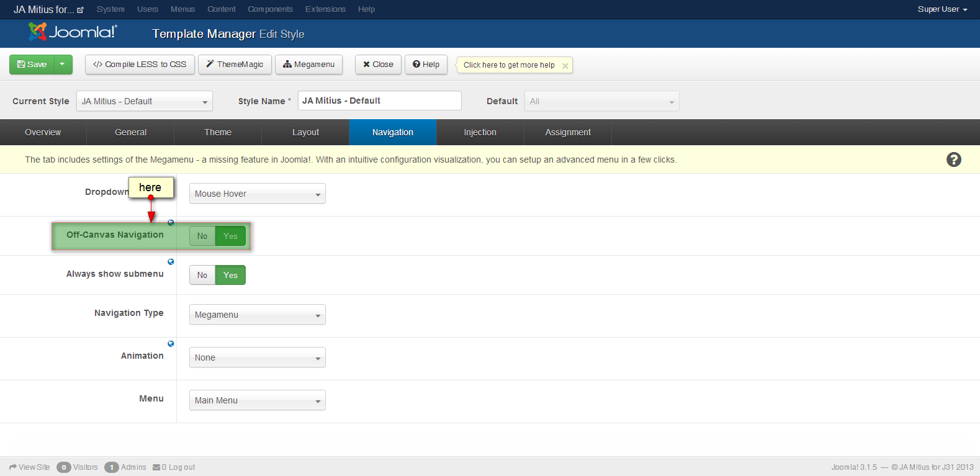Open the Current Style dropdown

(x=145, y=101)
